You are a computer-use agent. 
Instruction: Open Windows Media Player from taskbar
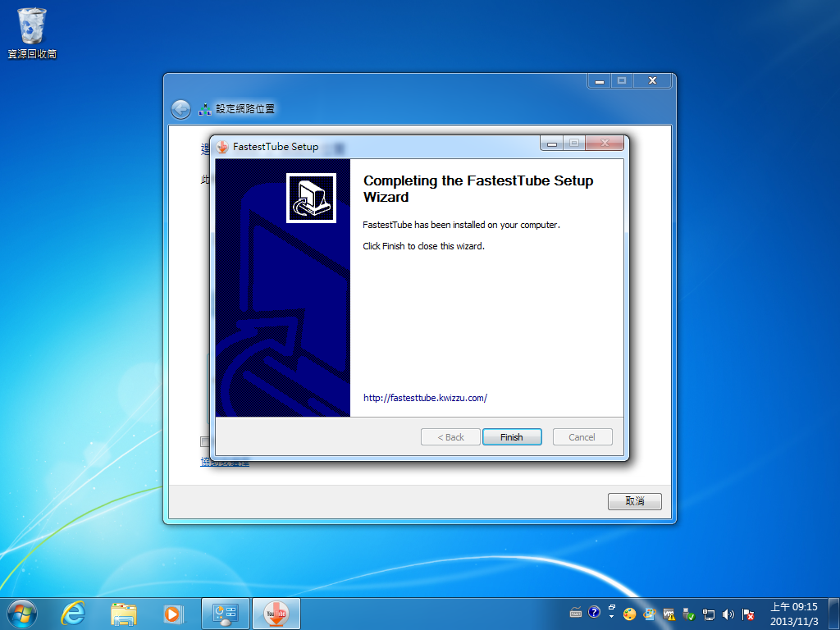pyautogui.click(x=173, y=614)
